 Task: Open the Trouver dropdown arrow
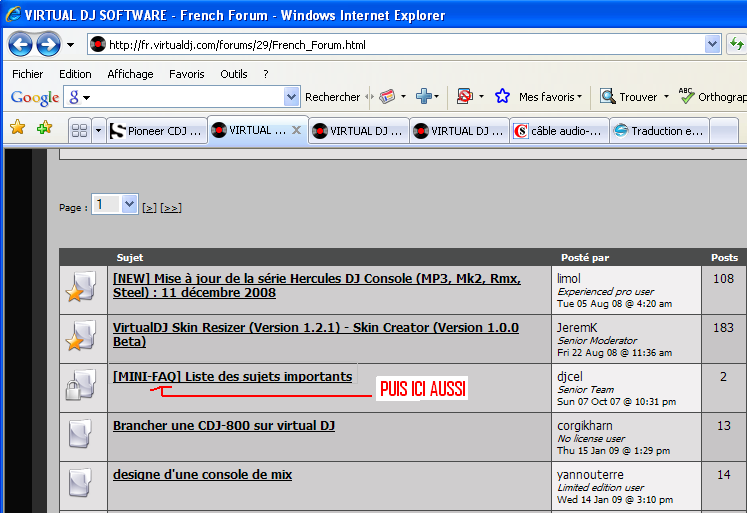click(666, 97)
